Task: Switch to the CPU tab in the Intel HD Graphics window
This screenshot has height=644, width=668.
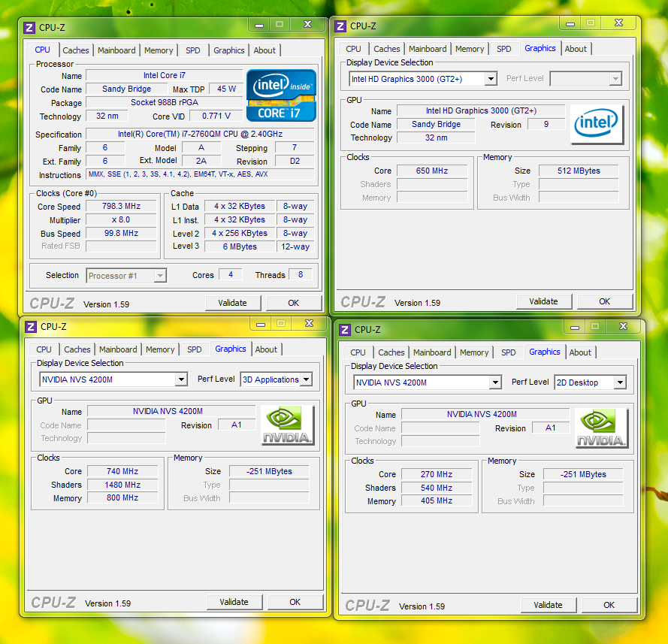Action: (354, 49)
